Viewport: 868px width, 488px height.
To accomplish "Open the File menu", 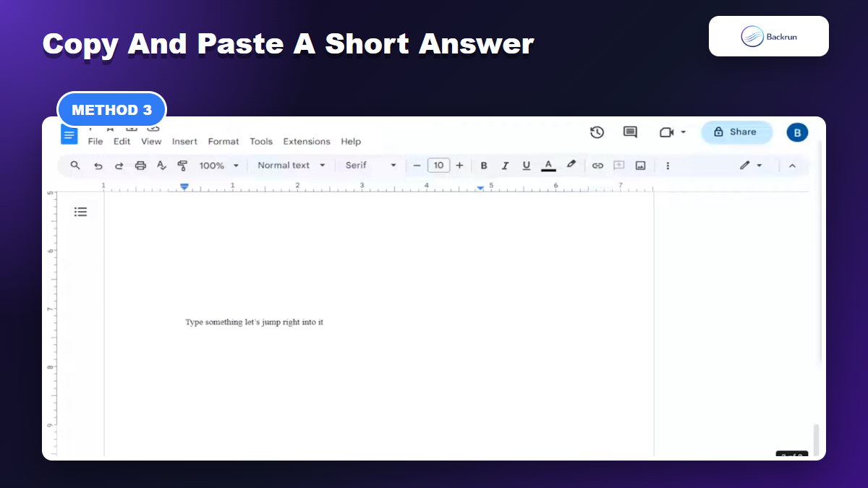I will (95, 142).
